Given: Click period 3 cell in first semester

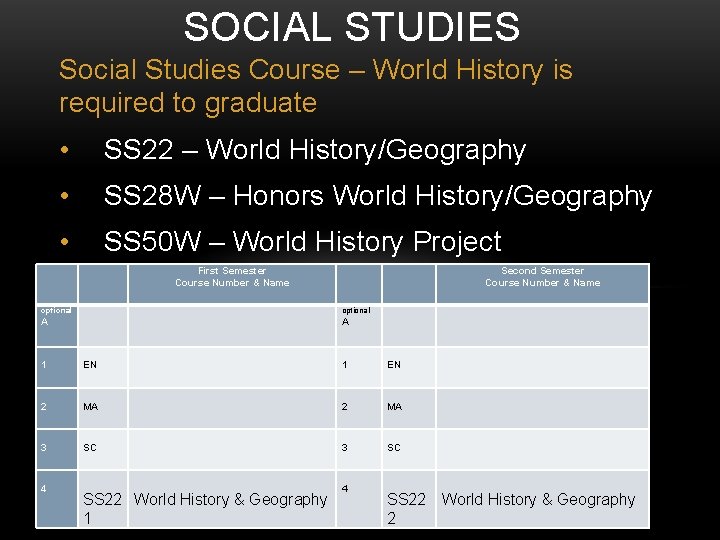Looking at the screenshot, I should tap(56, 449).
